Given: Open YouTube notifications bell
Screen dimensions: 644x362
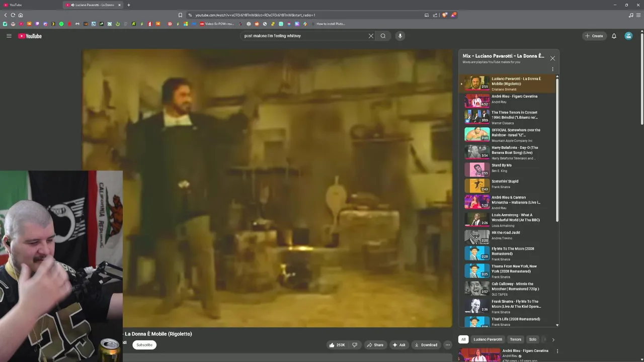Looking at the screenshot, I should 614,36.
